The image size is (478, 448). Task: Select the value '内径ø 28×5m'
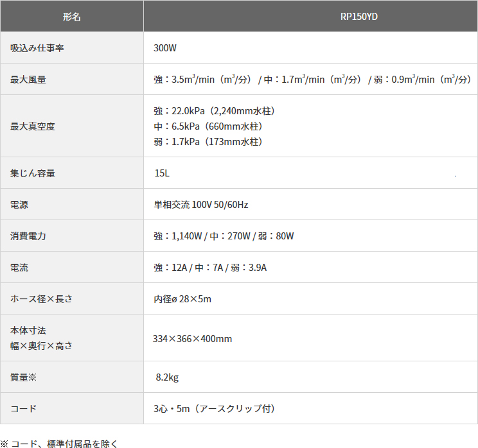pyautogui.click(x=182, y=298)
